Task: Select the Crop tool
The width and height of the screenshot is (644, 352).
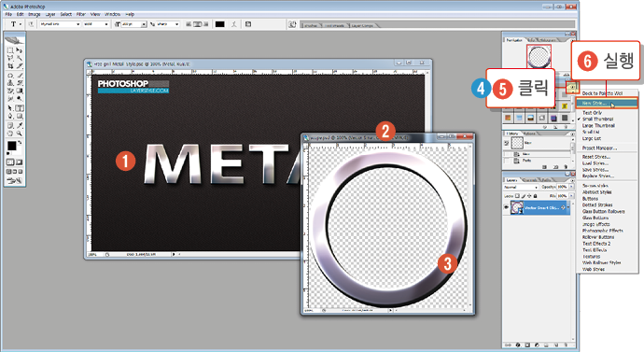Action: tap(10, 65)
